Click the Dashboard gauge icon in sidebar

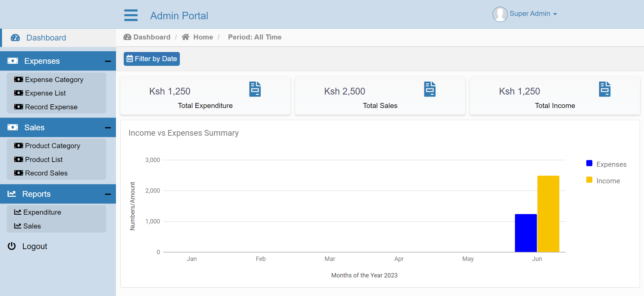tap(15, 38)
